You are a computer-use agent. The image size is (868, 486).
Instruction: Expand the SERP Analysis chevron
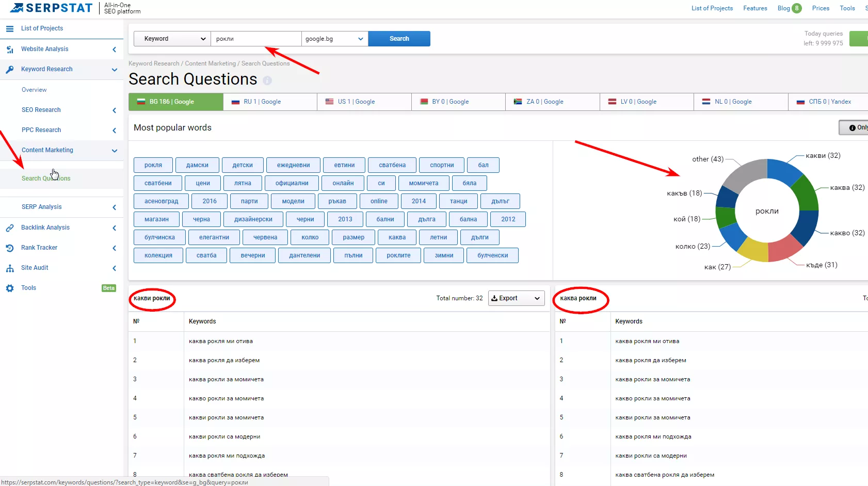(114, 207)
